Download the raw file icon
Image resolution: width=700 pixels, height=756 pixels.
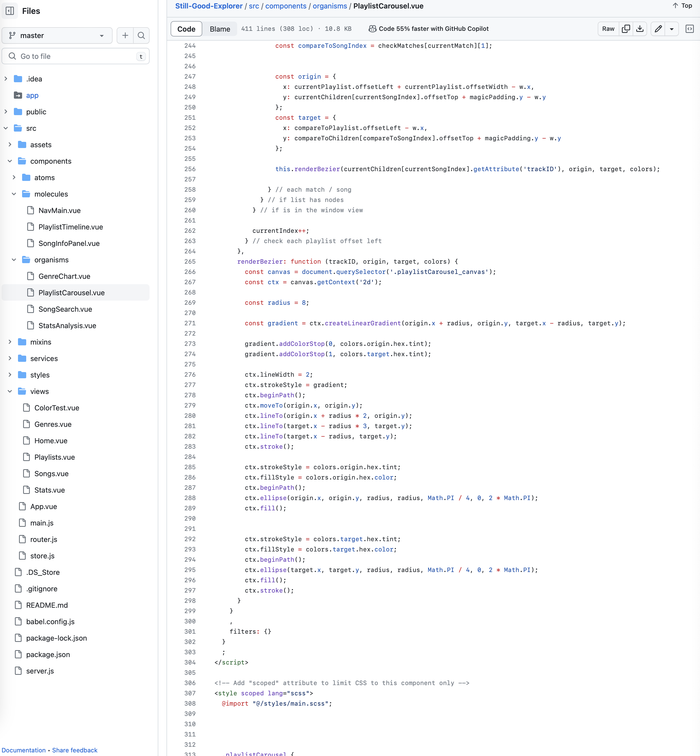[x=640, y=29]
